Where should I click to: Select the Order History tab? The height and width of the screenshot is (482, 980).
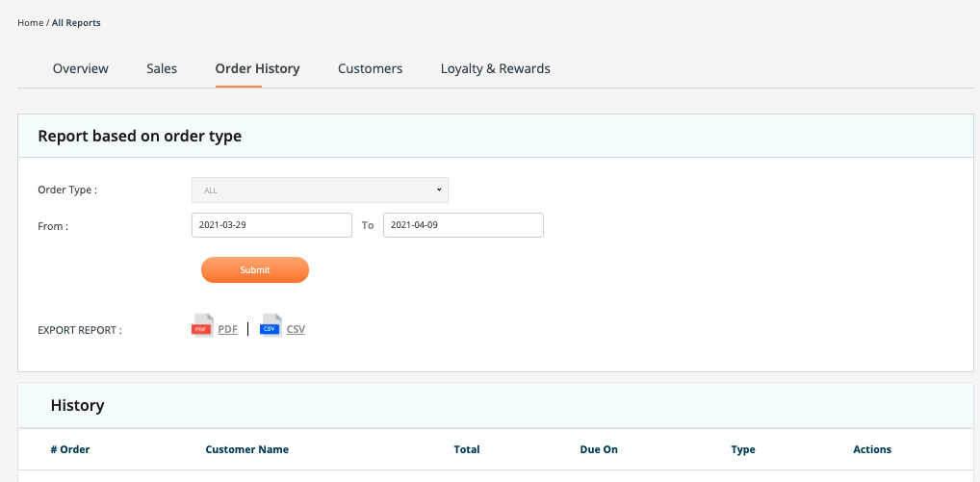(257, 68)
